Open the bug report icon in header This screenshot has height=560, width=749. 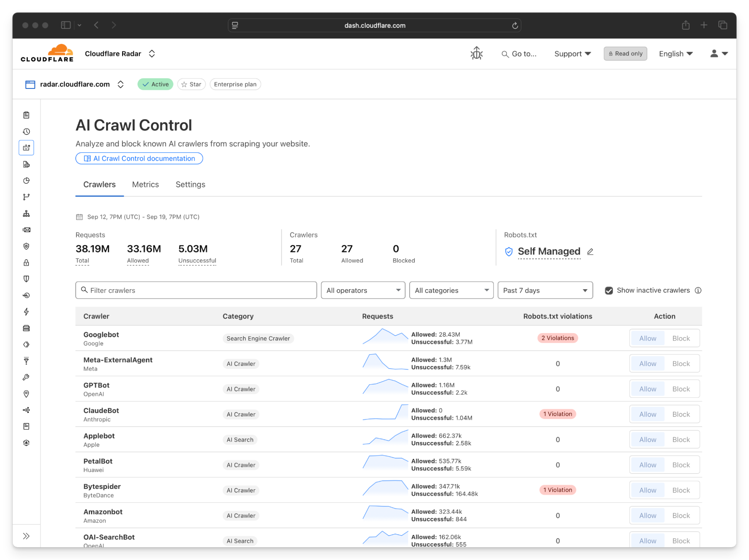coord(476,54)
